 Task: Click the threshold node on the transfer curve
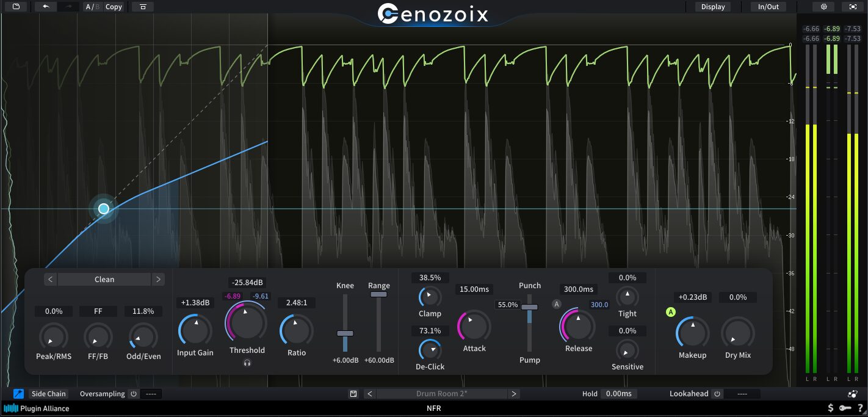(104, 209)
